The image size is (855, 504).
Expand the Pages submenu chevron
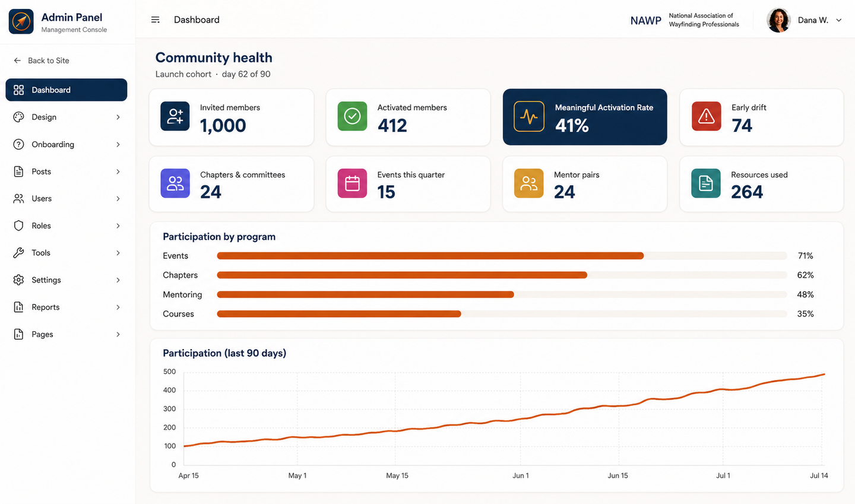[x=118, y=334]
